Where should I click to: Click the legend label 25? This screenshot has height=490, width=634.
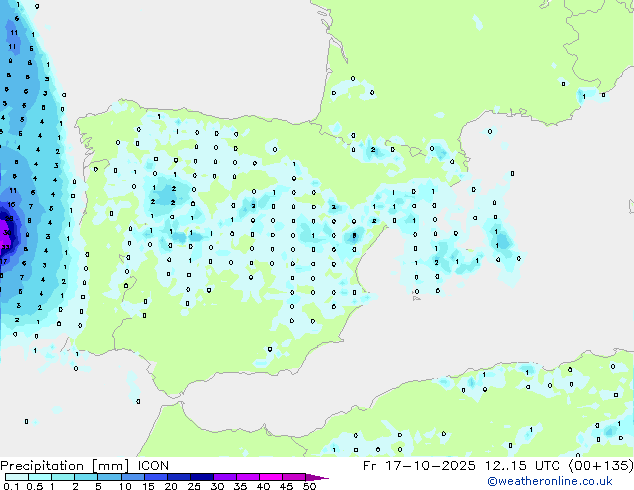(x=194, y=486)
